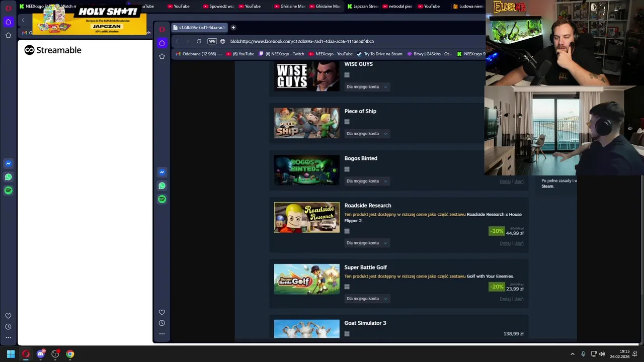The height and width of the screenshot is (362, 644).
Task: Open WISE GUYS game thumbnail
Action: coord(306,76)
